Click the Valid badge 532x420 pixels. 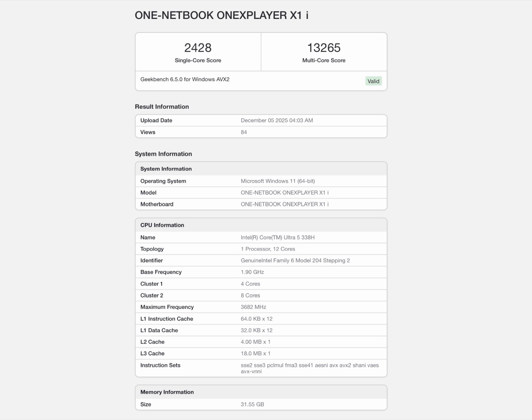click(373, 81)
